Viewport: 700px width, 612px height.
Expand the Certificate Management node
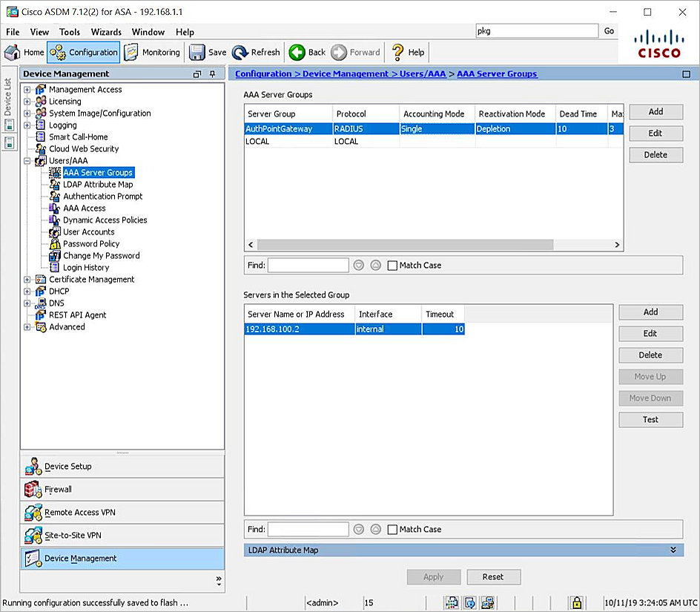26,279
